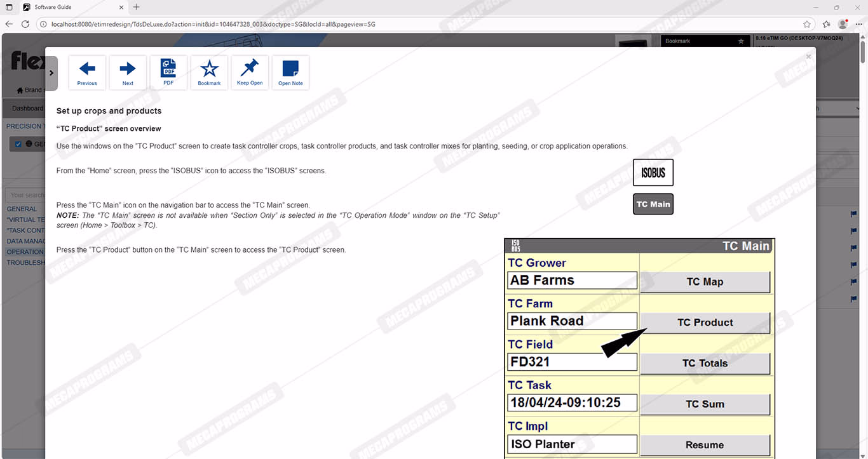Click TC Product button in the screenshot
The width and height of the screenshot is (868, 459).
coord(705,323)
